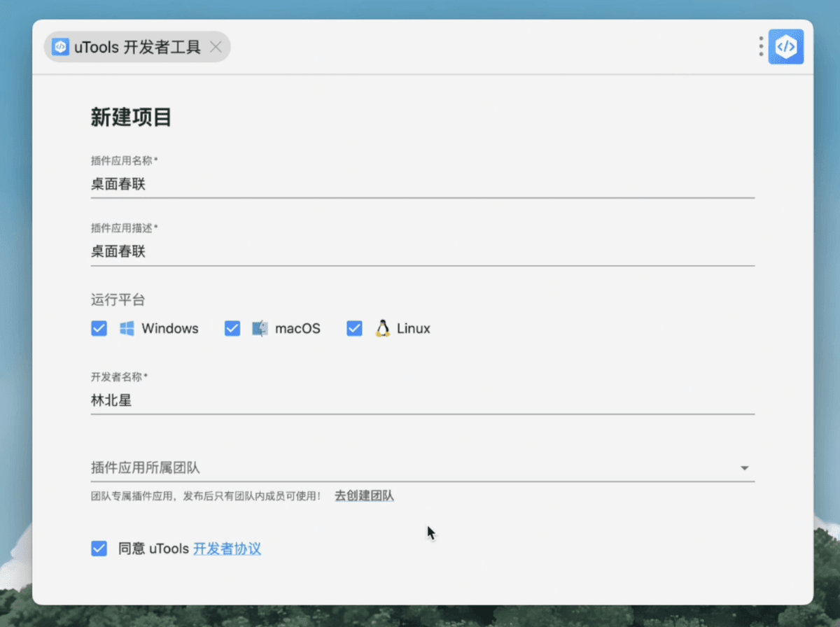Click the uTools 开发者工具 search chip
The image size is (840, 627).
tap(137, 47)
